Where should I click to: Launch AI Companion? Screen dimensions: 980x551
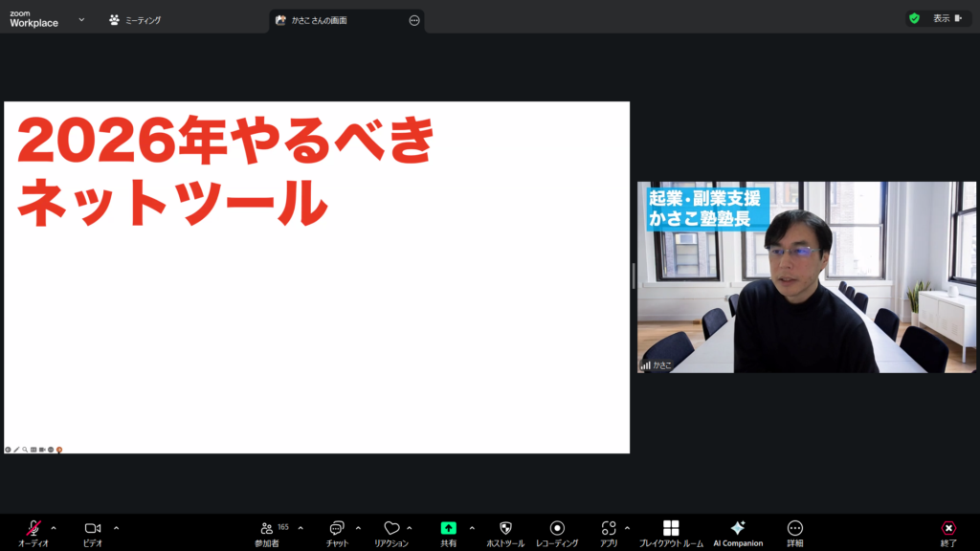tap(738, 528)
